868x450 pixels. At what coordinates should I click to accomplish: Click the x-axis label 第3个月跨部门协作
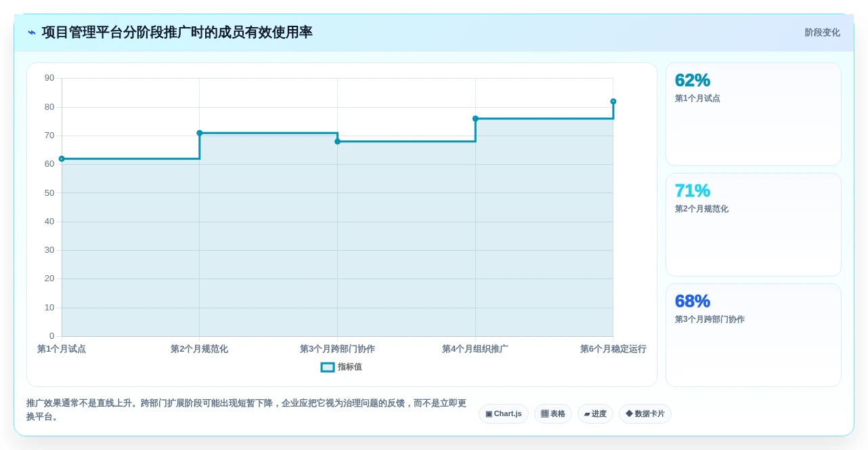click(337, 349)
